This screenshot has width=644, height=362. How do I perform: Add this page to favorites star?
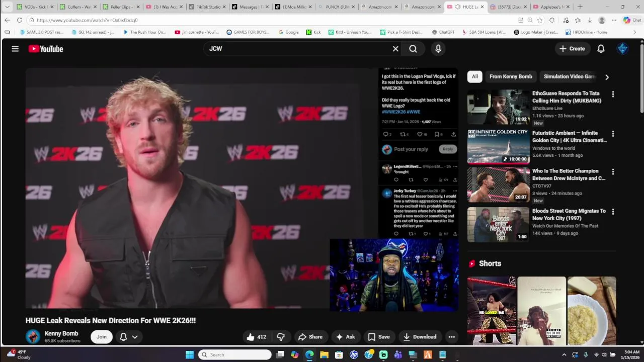(x=540, y=20)
